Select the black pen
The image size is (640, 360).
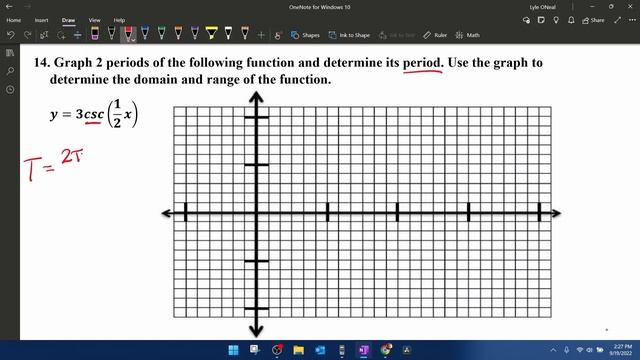tap(111, 33)
